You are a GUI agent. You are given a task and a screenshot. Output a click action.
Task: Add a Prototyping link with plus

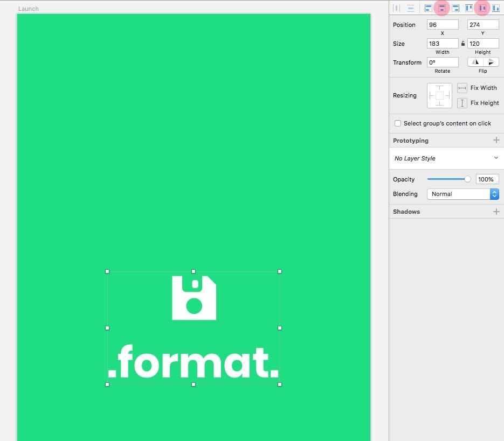[496, 140]
